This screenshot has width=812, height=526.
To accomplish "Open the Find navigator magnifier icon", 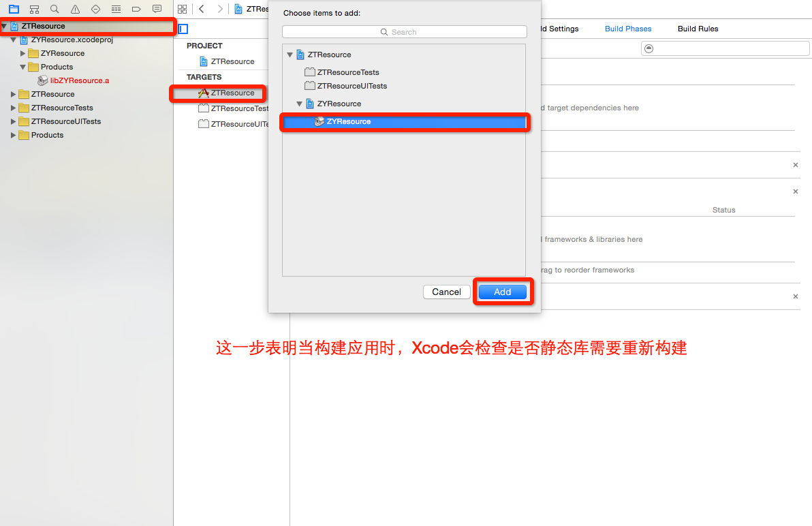I will pyautogui.click(x=54, y=9).
